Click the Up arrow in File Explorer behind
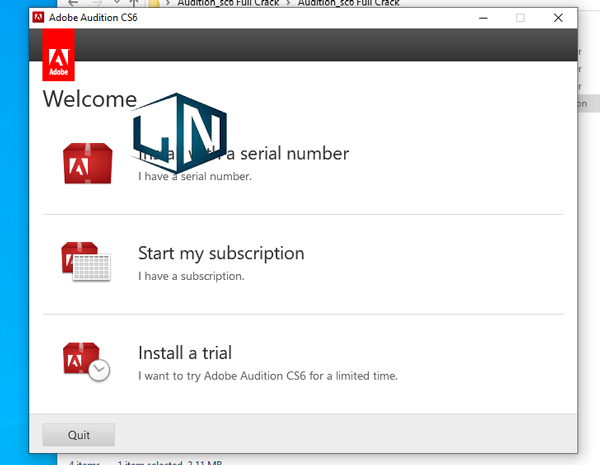Image resolution: width=600 pixels, height=465 pixels. (134, 3)
